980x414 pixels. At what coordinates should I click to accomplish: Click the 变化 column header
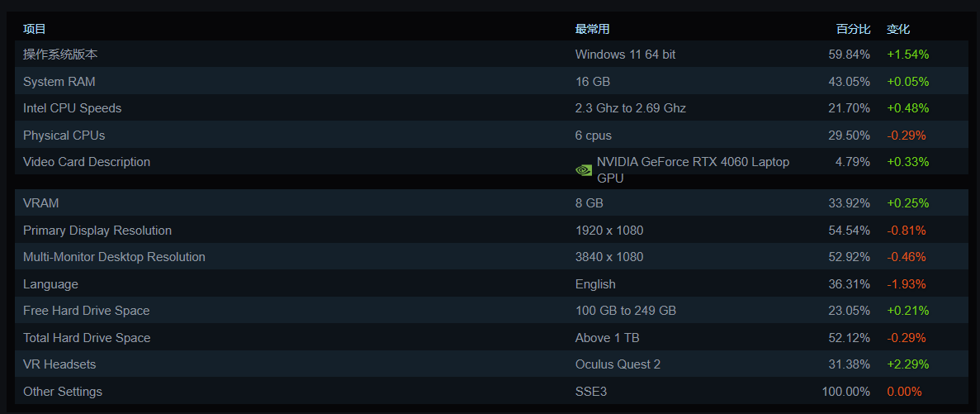coord(898,29)
